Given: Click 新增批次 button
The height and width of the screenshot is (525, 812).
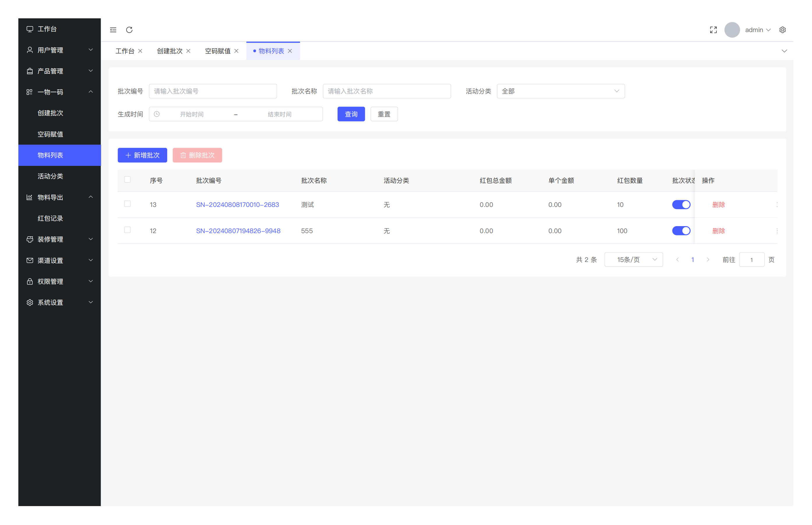Looking at the screenshot, I should coord(142,155).
